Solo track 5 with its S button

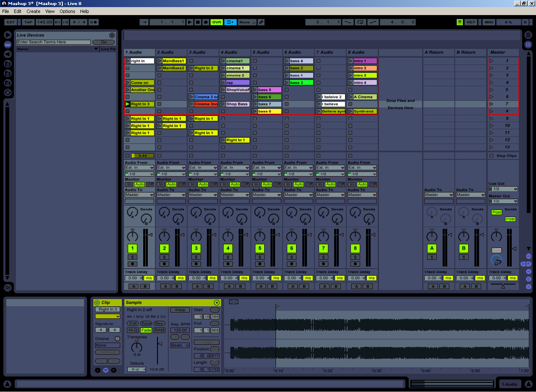(x=260, y=257)
